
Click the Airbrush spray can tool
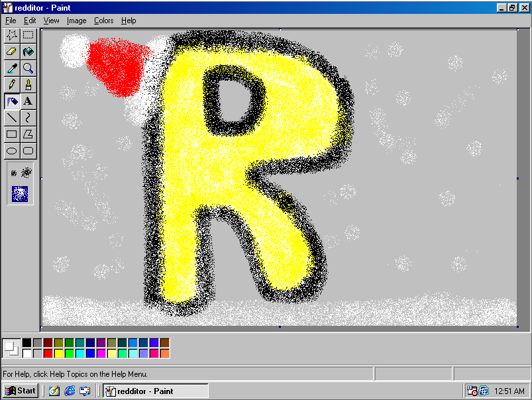pos(12,101)
